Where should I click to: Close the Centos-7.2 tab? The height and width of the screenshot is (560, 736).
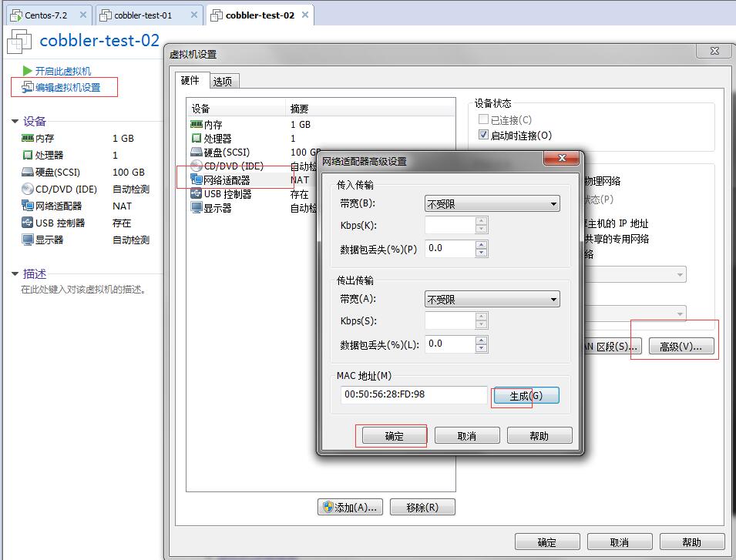point(83,15)
